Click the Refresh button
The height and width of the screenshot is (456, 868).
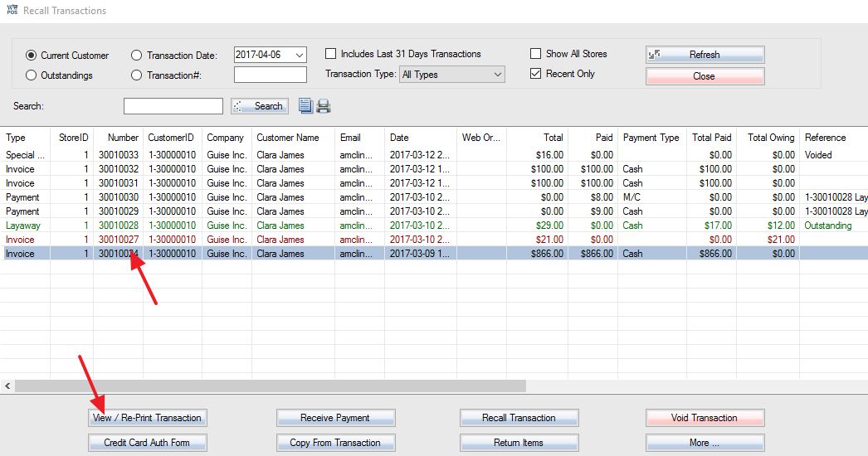705,54
